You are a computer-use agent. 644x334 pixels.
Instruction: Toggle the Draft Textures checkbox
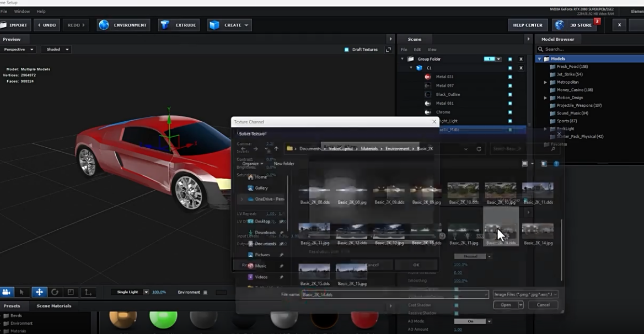(347, 50)
